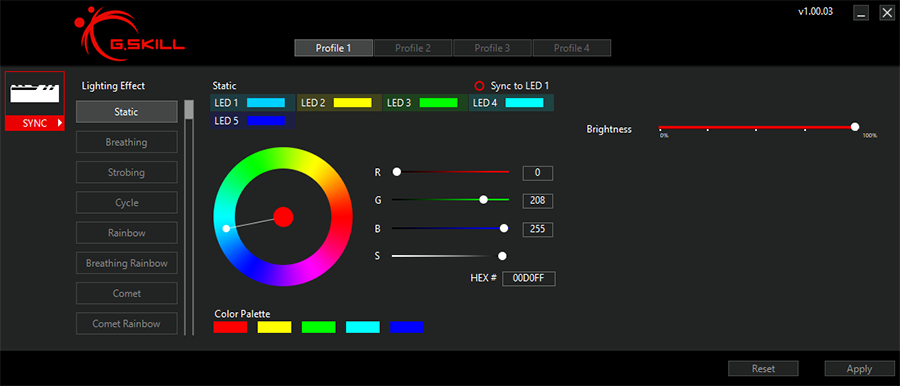
Task: Pick green from the Color Palette
Action: click(319, 327)
